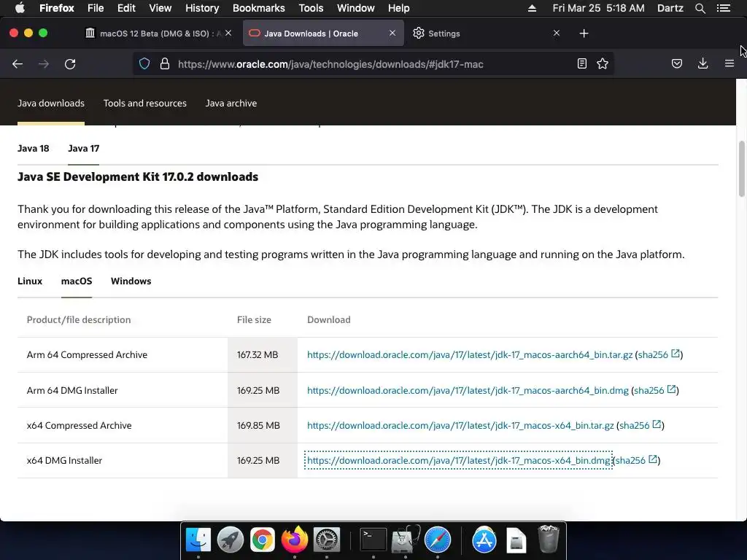
Task: Open Java archive navigation link
Action: (231, 103)
